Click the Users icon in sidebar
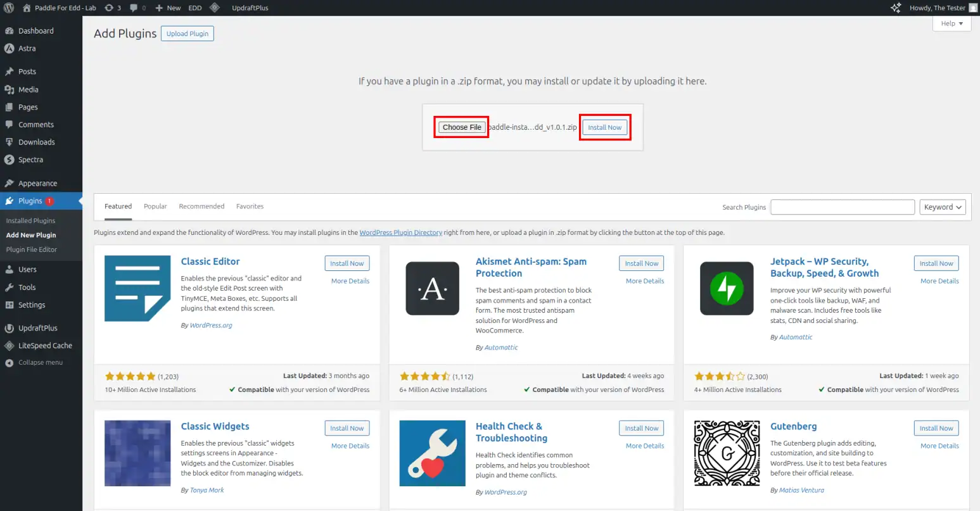The image size is (980, 511). (10, 269)
